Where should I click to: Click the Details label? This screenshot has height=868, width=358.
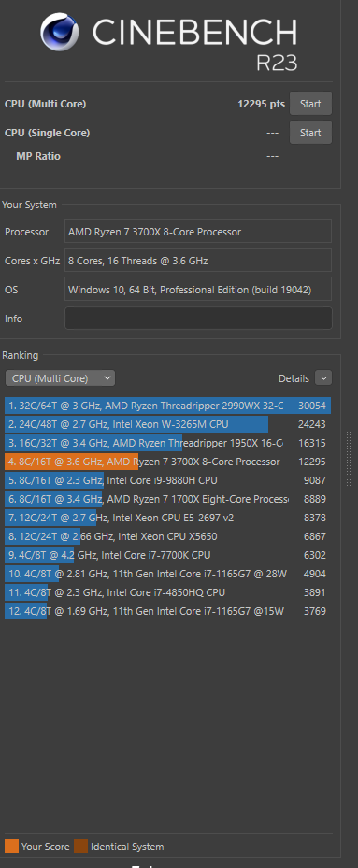[294, 378]
